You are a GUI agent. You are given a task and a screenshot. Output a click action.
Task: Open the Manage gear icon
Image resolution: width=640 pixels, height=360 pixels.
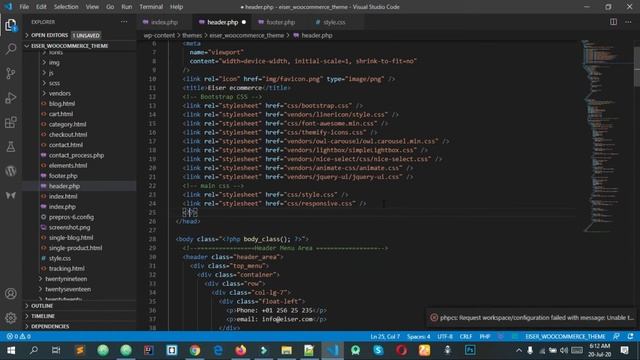point(11,318)
